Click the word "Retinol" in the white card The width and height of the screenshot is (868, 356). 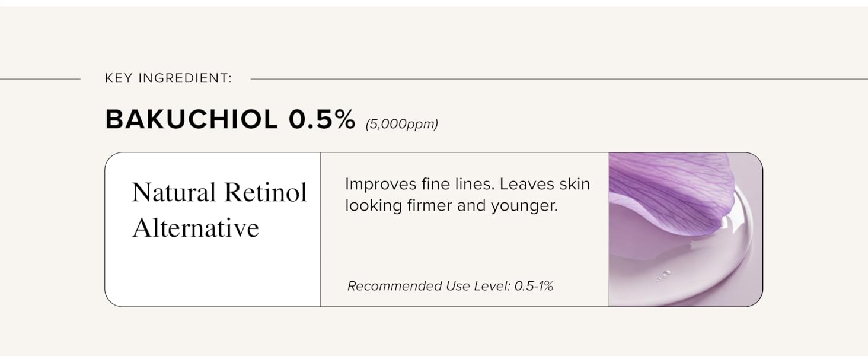coord(265,192)
